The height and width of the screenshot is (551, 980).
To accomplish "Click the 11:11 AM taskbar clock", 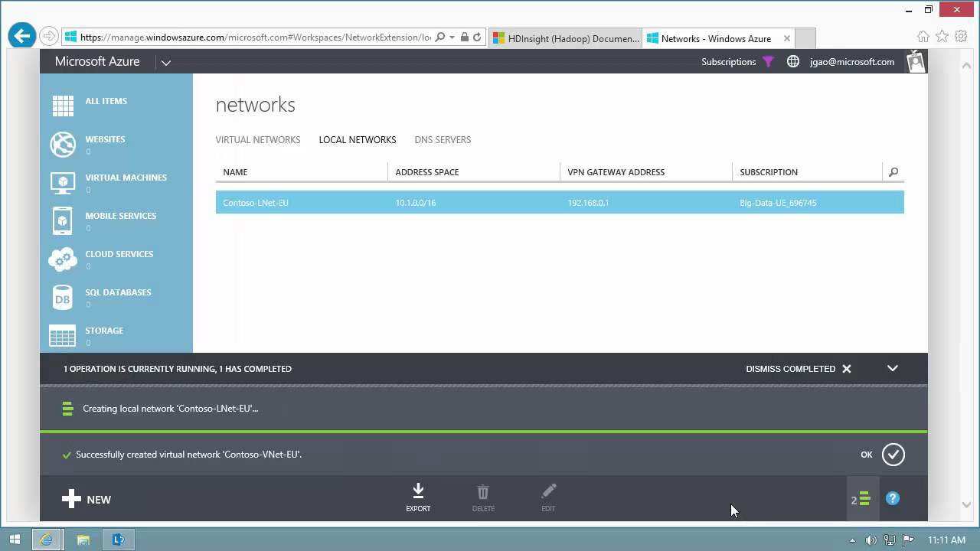I will (x=946, y=540).
